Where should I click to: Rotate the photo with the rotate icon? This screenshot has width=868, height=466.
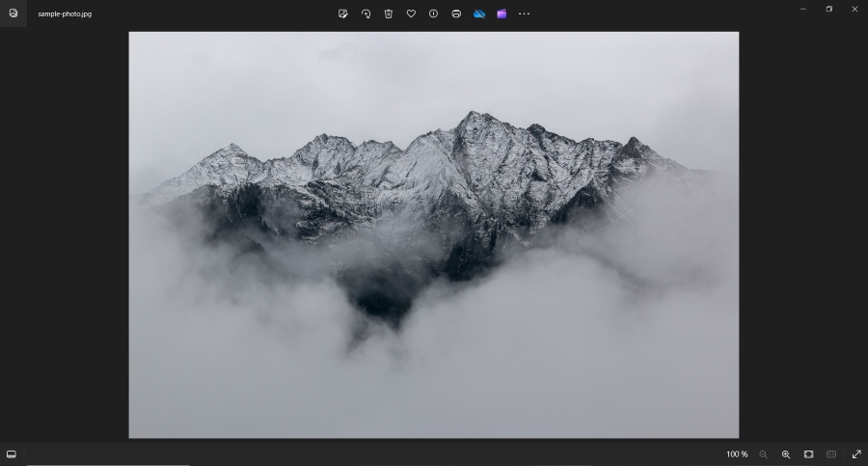point(366,14)
